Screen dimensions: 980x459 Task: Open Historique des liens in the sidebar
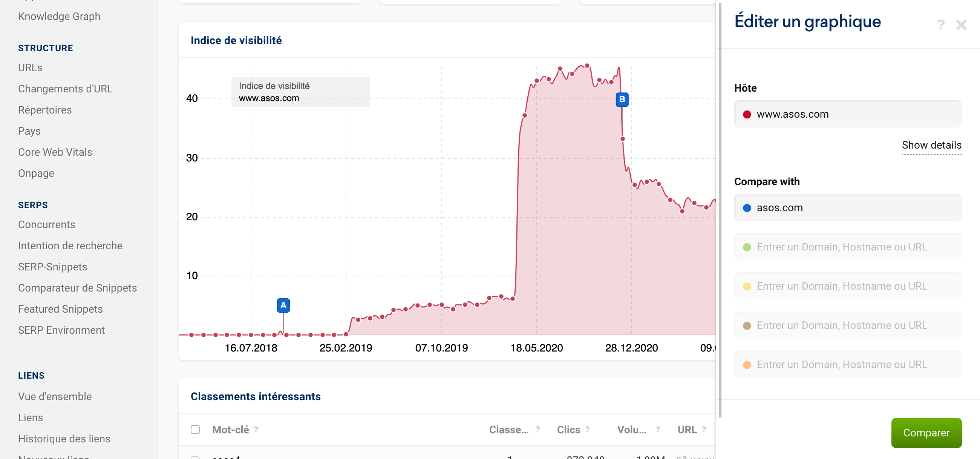64,439
